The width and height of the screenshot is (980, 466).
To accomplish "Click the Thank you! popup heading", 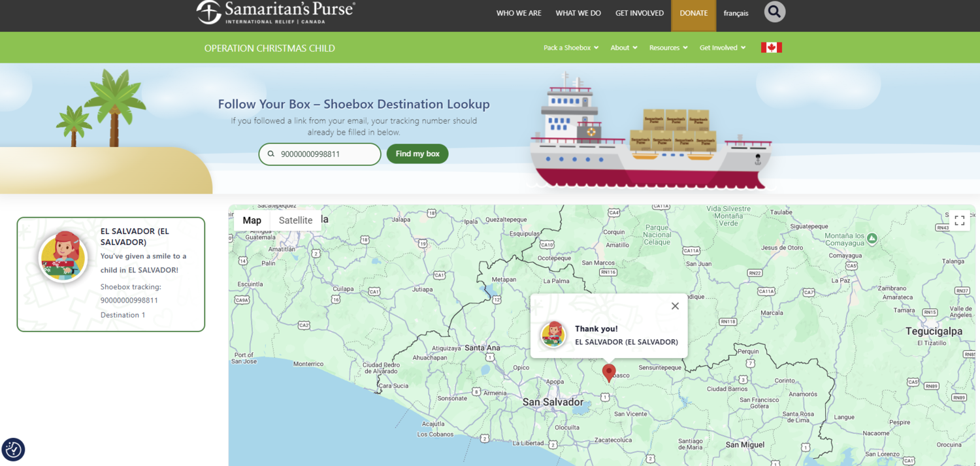I will [x=596, y=329].
